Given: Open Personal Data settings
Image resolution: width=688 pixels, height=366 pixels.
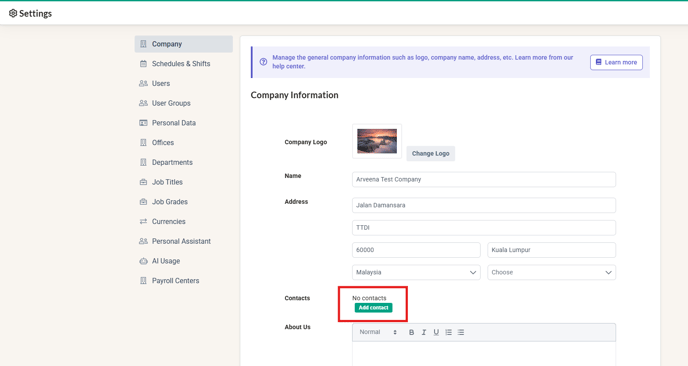Looking at the screenshot, I should click(x=183, y=123).
